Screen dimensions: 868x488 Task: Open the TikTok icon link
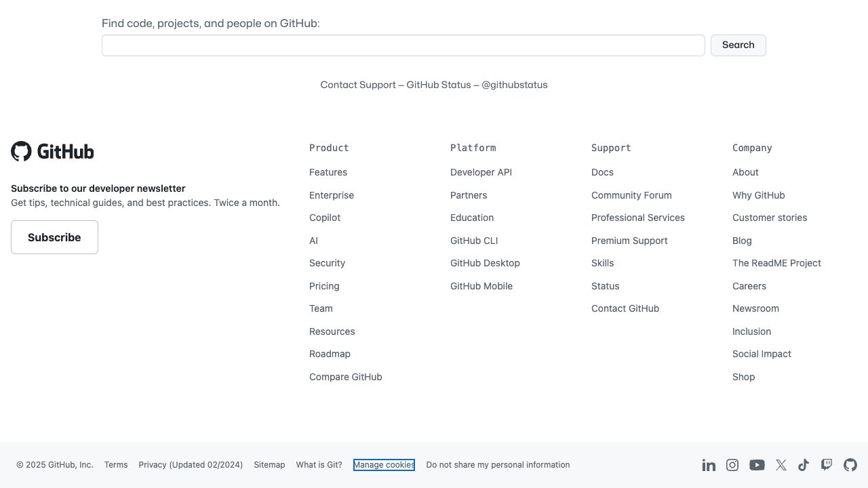[x=804, y=465]
